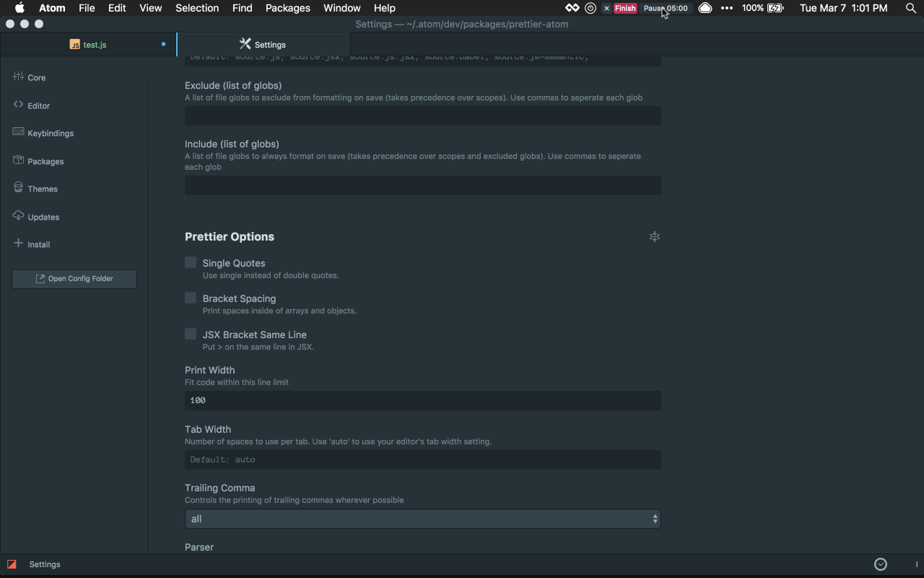This screenshot has width=924, height=578.
Task: Click the modified dot on test.js tab
Action: [x=163, y=44]
